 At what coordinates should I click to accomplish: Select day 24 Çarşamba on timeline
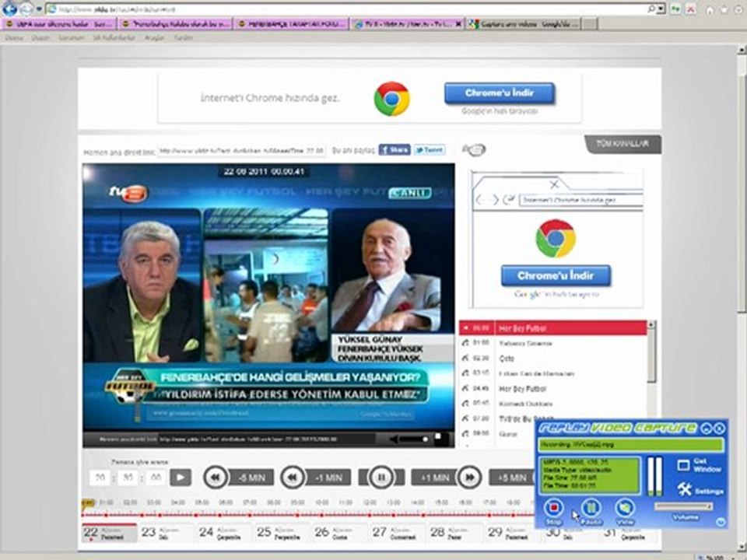tap(224, 532)
